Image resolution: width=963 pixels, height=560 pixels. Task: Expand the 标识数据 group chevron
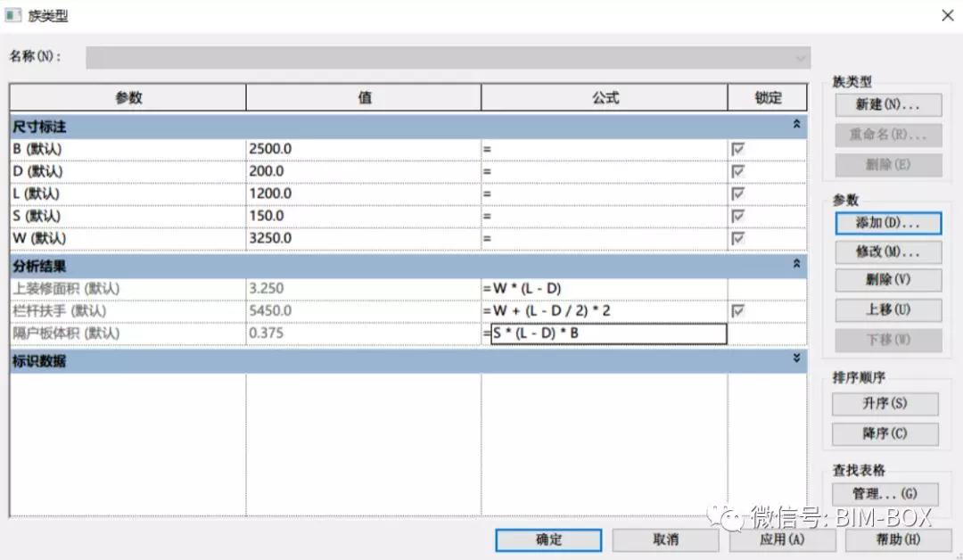point(796,358)
